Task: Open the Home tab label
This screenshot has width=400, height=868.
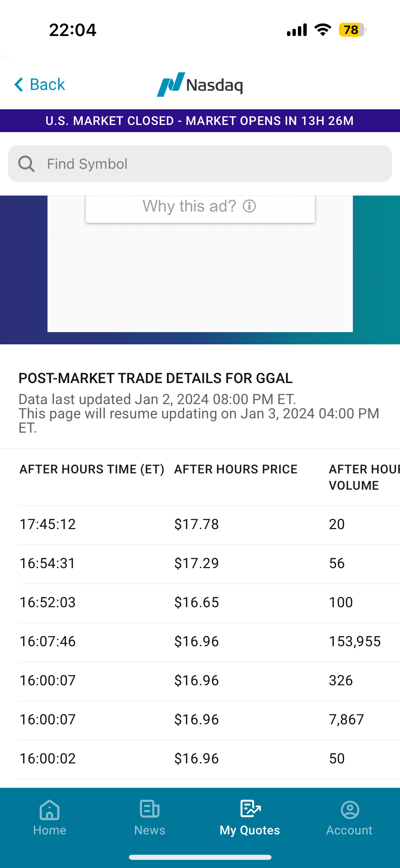Action: coord(50,830)
